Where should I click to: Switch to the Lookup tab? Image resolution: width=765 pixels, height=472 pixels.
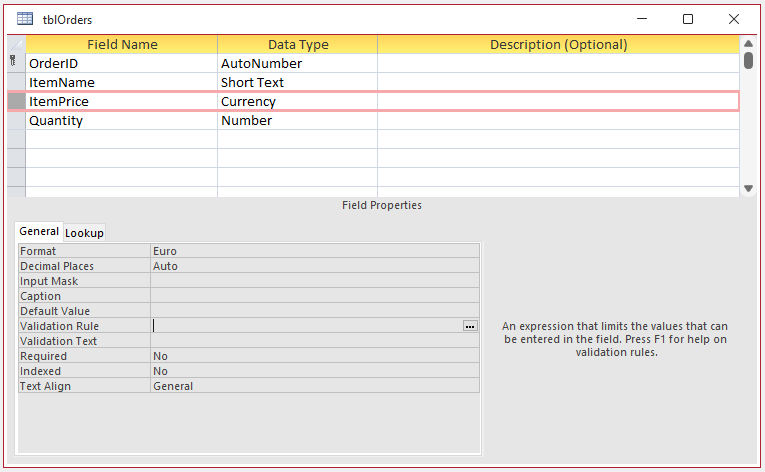(x=84, y=233)
